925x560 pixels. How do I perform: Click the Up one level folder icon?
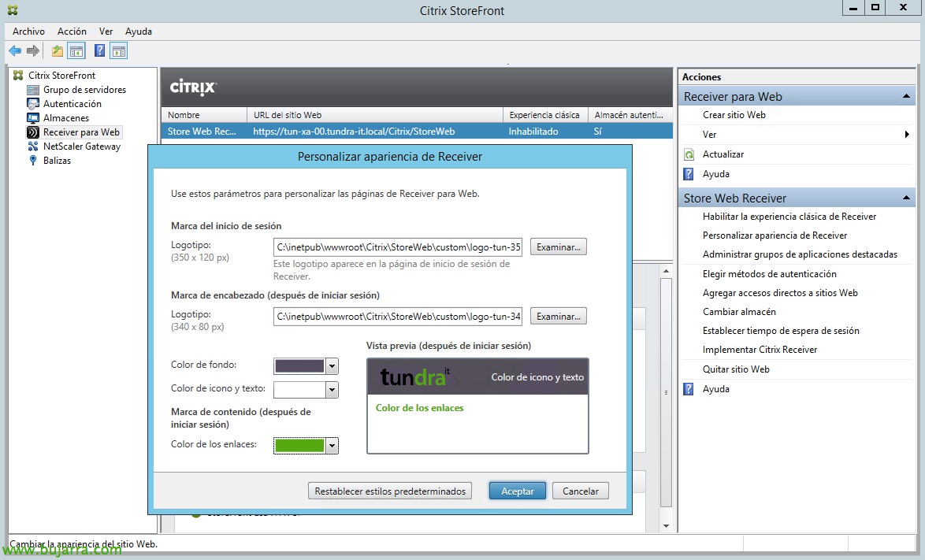point(58,51)
